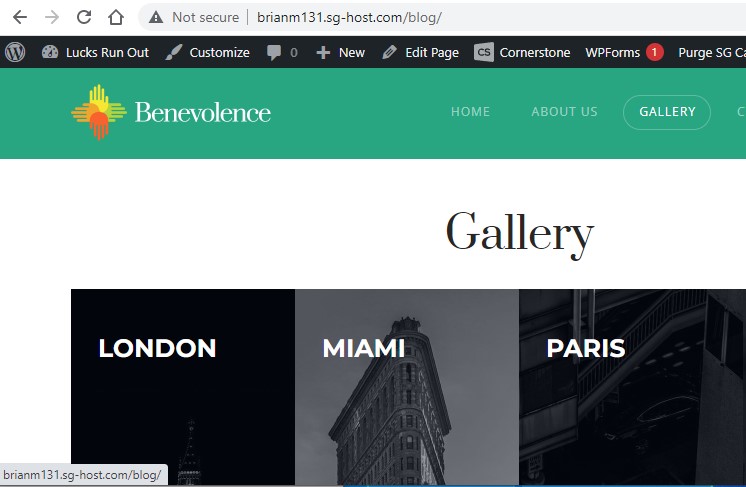This screenshot has width=746, height=487.
Task: Open Customize in admin bar
Action: pyautogui.click(x=208, y=52)
